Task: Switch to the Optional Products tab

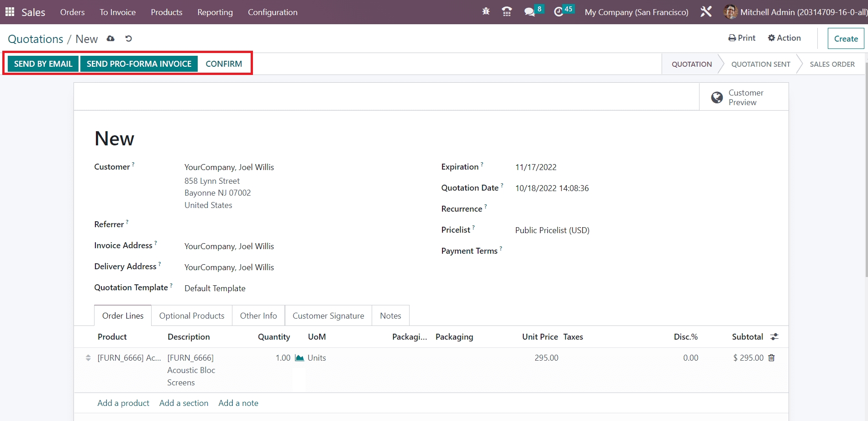Action: (x=192, y=316)
